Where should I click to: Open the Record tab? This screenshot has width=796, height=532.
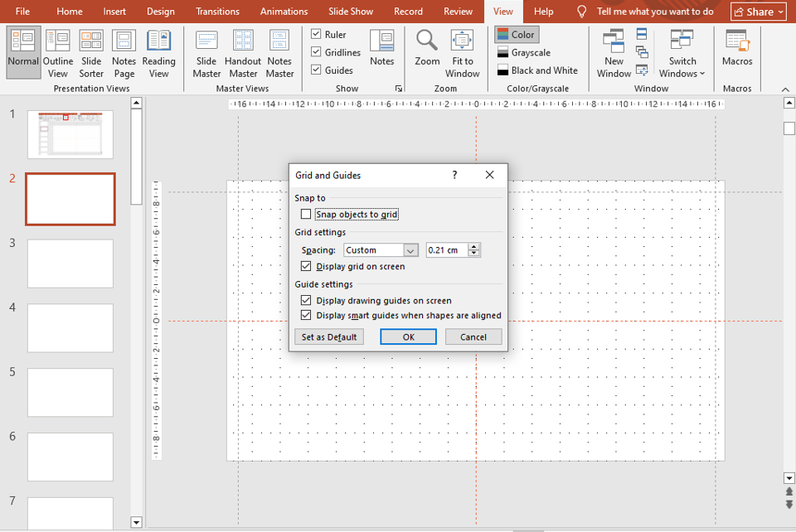coord(408,12)
